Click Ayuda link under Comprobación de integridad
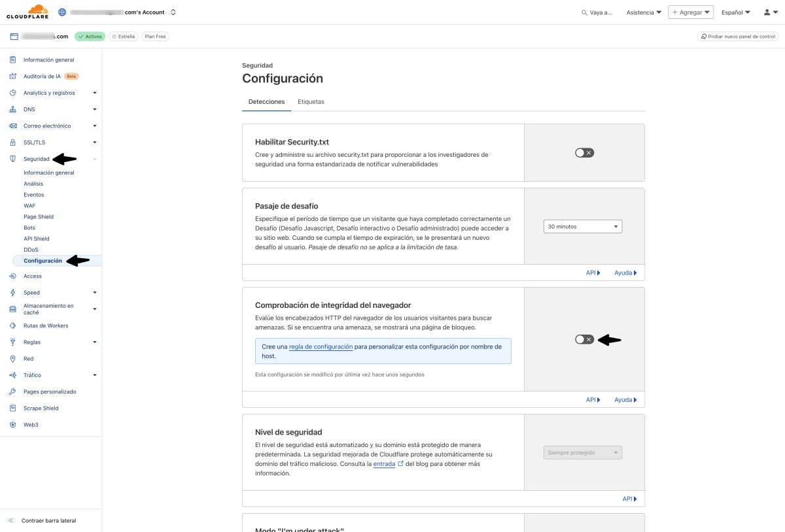 coord(625,399)
